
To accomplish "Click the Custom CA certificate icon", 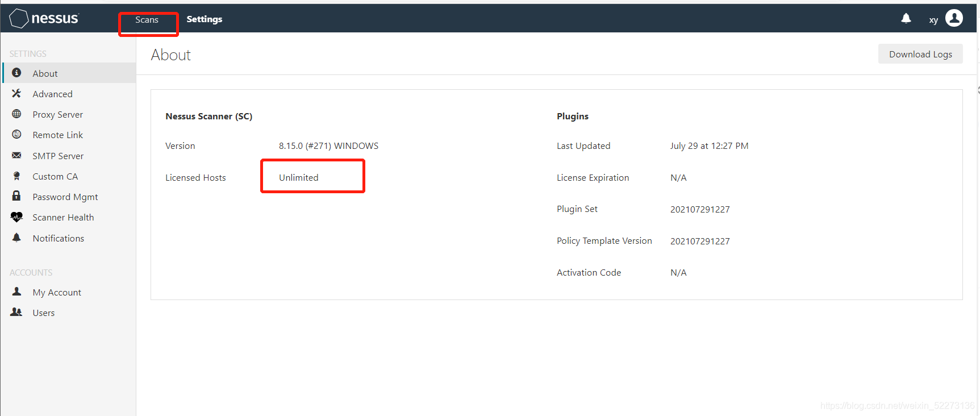I will (16, 176).
